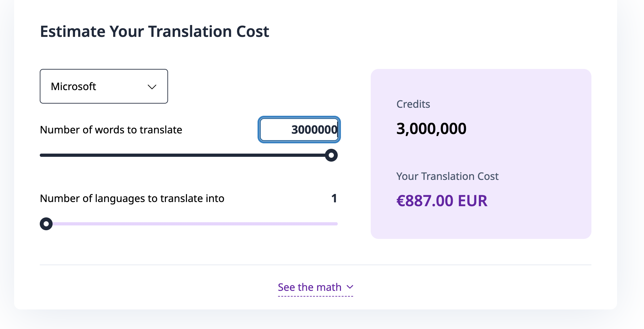644x329 pixels.
Task: Click the words-to-translate slider handle
Action: (331, 155)
